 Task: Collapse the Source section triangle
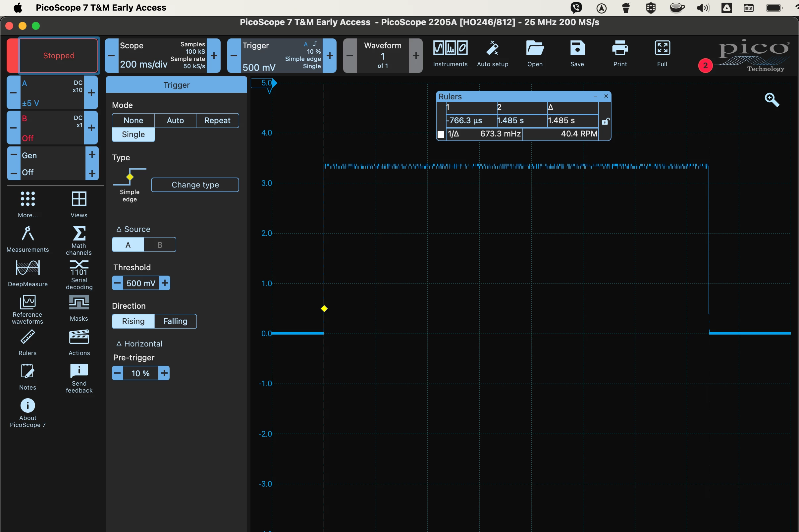[119, 229]
